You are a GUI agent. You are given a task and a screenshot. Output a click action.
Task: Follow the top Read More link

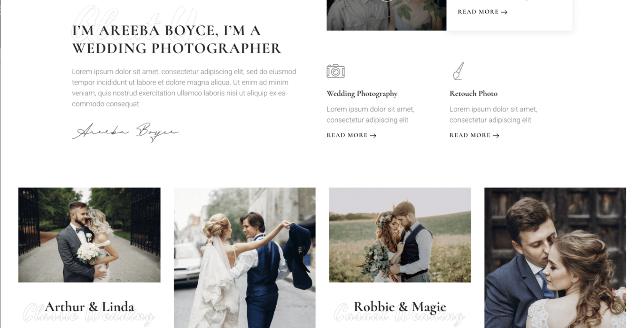coord(478,12)
